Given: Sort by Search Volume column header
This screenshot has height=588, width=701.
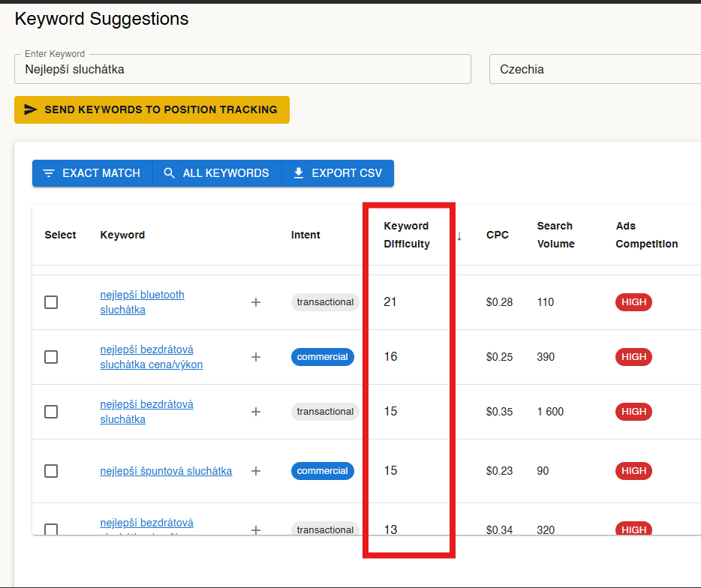Looking at the screenshot, I should [555, 235].
